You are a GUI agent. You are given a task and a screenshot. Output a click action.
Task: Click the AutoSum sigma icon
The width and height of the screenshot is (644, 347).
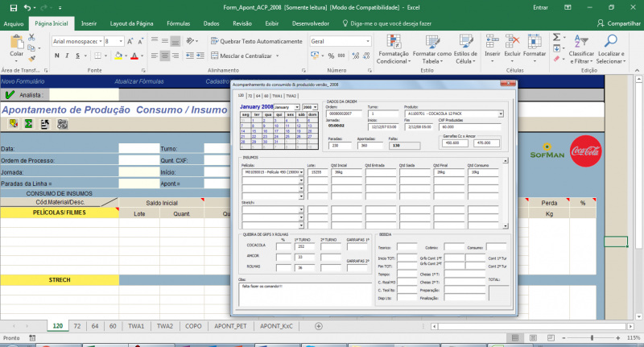point(555,39)
